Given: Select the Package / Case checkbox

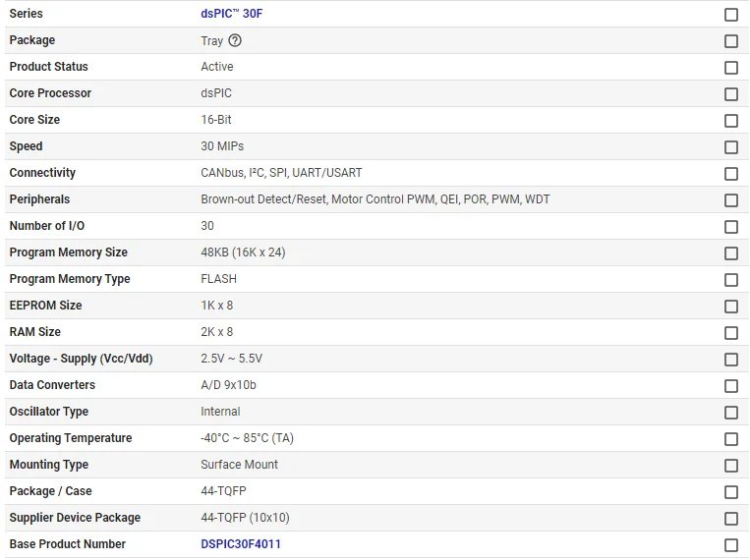Looking at the screenshot, I should (731, 492).
